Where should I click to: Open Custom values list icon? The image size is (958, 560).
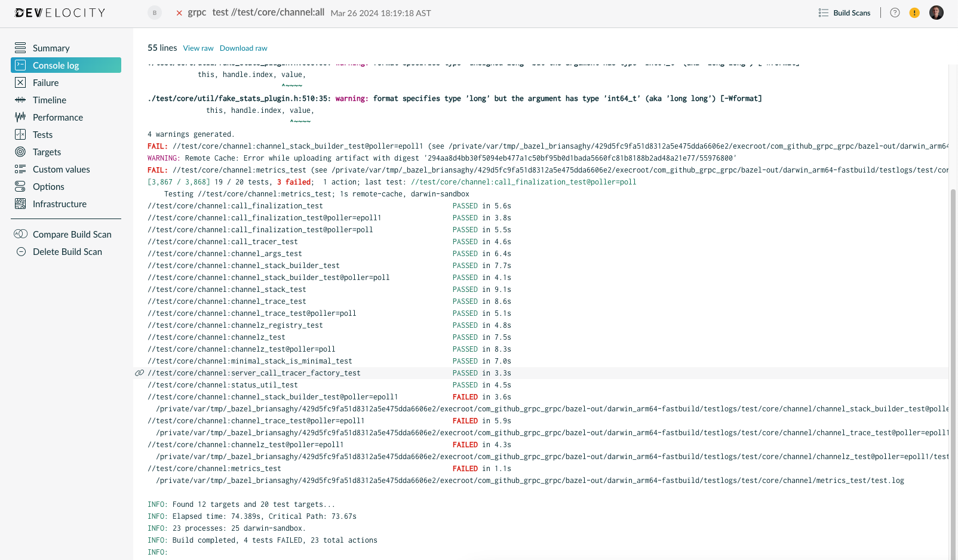[20, 169]
